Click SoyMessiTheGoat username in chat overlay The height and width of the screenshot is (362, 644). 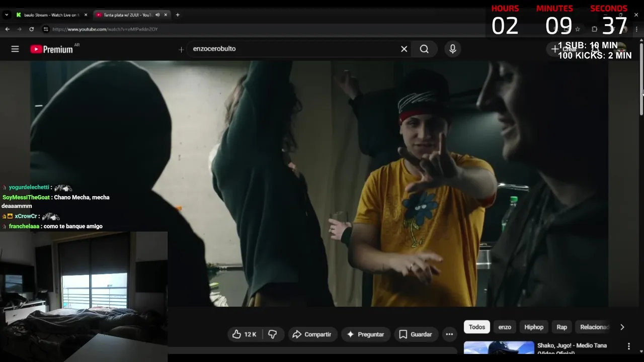pyautogui.click(x=26, y=197)
